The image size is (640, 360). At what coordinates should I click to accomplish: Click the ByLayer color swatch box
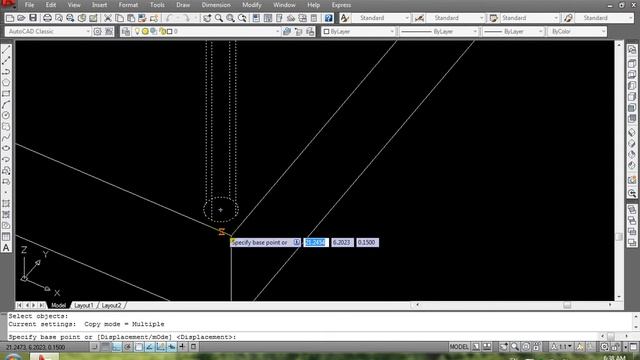tap(326, 31)
